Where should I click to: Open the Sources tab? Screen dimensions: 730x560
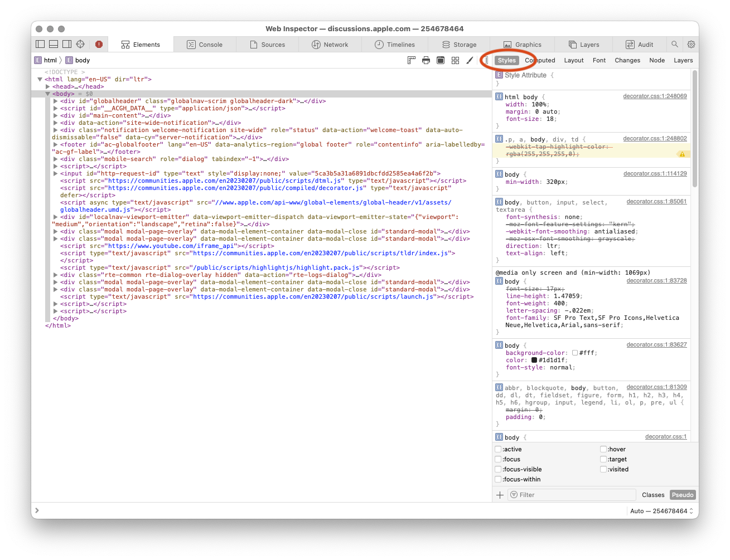click(x=267, y=45)
